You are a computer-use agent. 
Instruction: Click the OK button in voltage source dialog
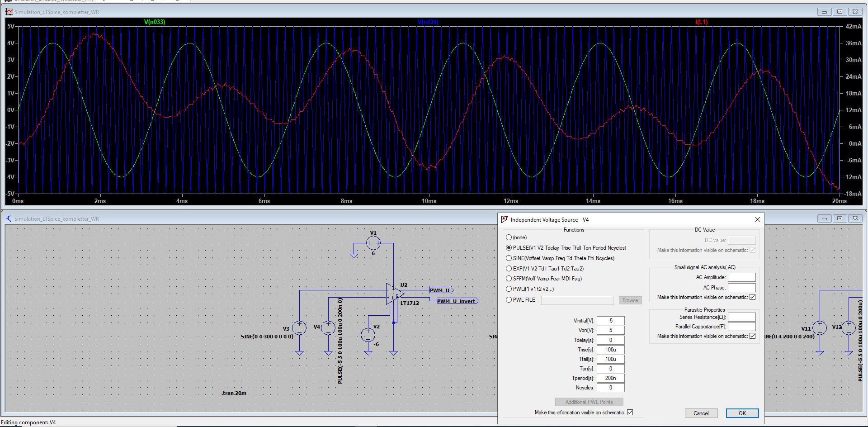click(742, 413)
